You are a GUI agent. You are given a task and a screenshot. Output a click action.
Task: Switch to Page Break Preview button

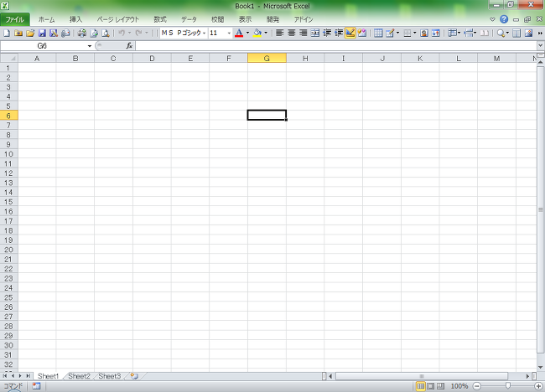[x=441, y=386]
